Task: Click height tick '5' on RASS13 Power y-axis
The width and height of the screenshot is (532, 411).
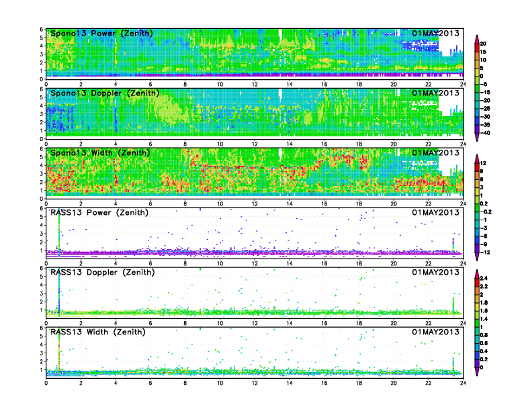Action: [x=42, y=217]
